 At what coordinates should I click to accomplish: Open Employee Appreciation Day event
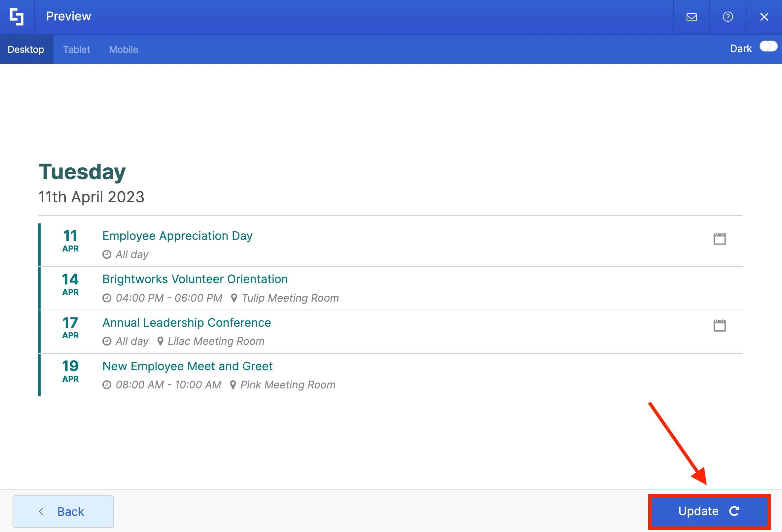point(177,236)
